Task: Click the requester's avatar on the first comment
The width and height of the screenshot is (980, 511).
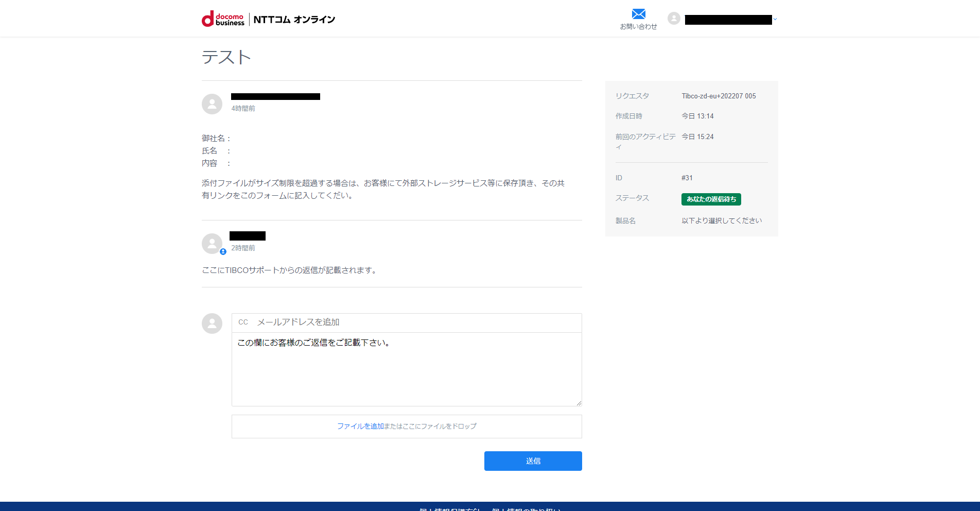Action: point(212,104)
